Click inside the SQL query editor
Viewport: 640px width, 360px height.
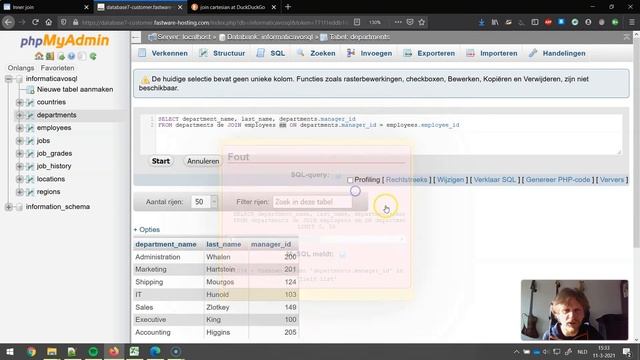(381, 135)
